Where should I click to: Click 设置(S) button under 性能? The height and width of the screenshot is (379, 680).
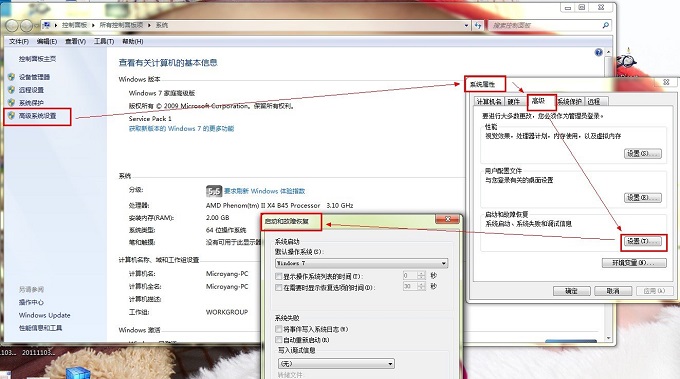pyautogui.click(x=643, y=154)
